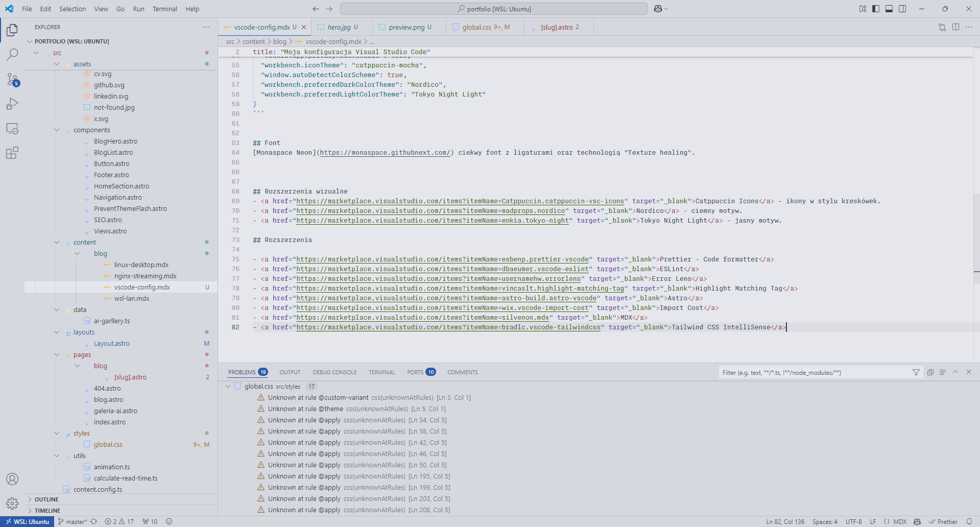The image size is (980, 527).
Task: Click the Open Changes compare icon in editor toolbar
Action: click(x=942, y=27)
